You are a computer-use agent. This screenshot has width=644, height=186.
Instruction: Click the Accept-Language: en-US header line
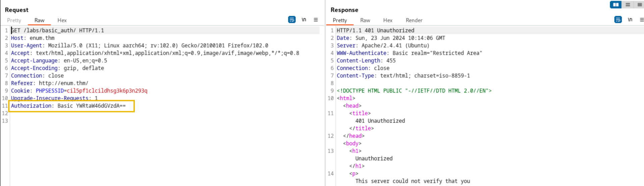click(59, 61)
